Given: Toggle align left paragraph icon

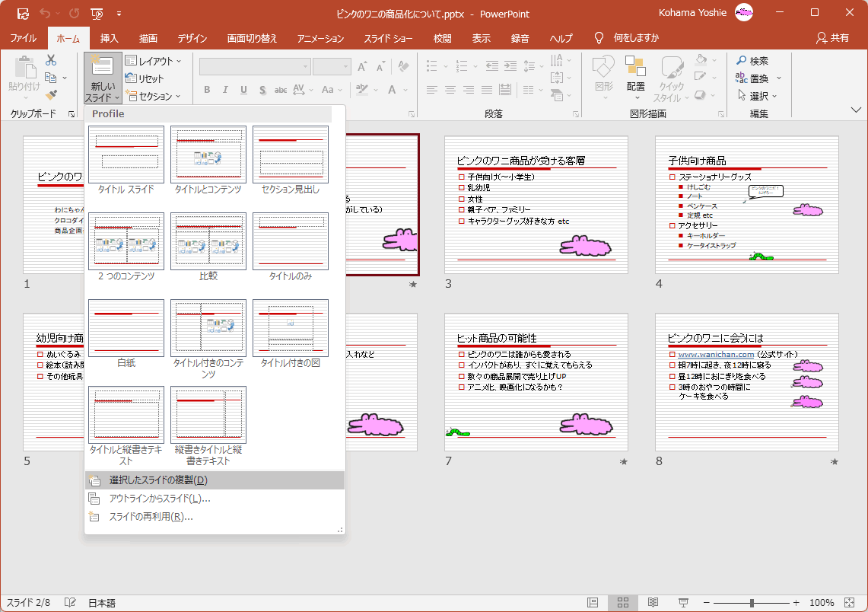Looking at the screenshot, I should [432, 90].
